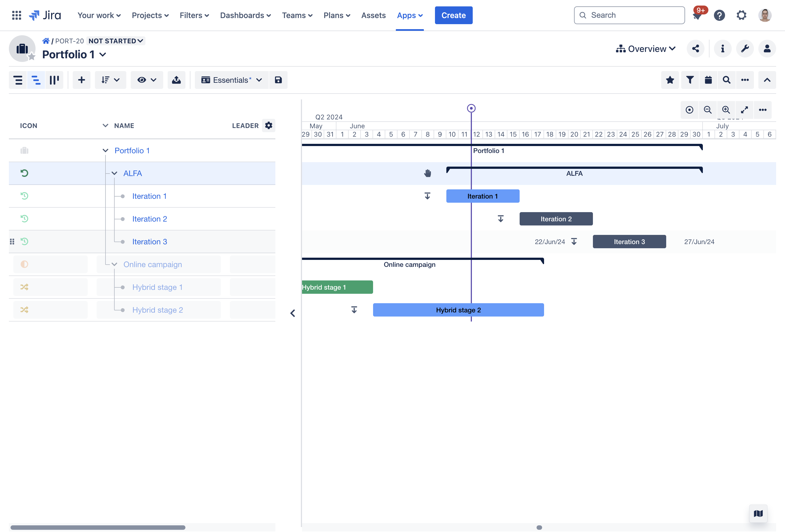
Task: Select the Hybrid stage 2 Gantt bar
Action: click(x=458, y=310)
